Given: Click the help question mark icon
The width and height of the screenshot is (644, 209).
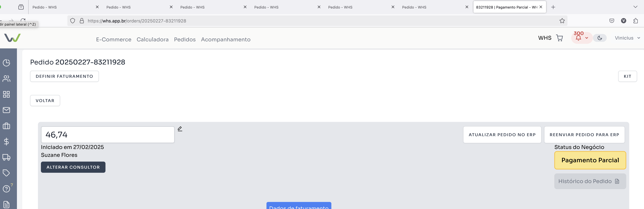Looking at the screenshot, I should pyautogui.click(x=7, y=189).
